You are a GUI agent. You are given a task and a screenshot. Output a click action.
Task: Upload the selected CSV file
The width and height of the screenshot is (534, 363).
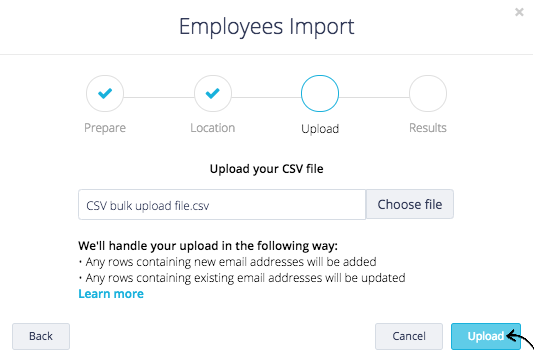pos(486,336)
